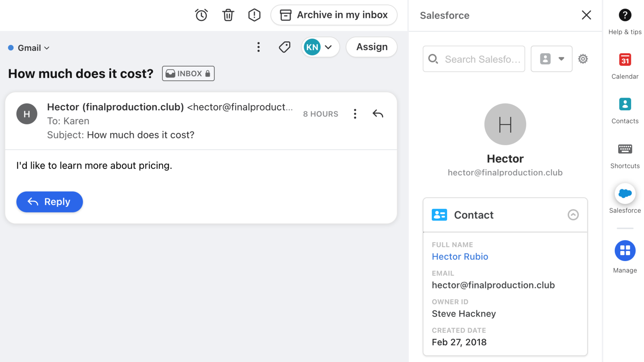Click the large Hector profile avatar
Screen dimensions: 644x362
(505, 124)
